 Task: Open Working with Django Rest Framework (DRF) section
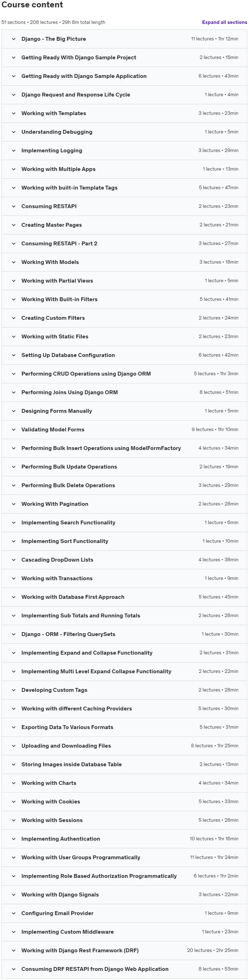tap(124, 950)
